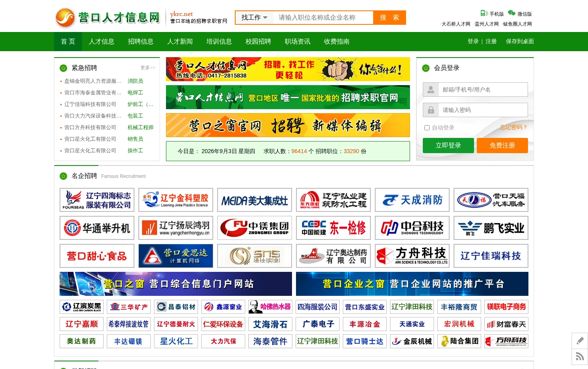Open 辽宁金科塑胶 company logo

coord(176,200)
